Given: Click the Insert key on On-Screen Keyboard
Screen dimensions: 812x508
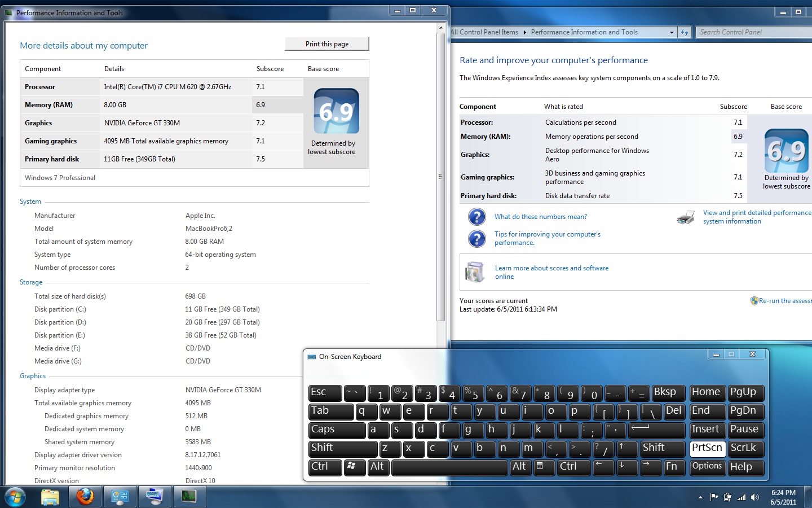Looking at the screenshot, I should coord(708,430).
